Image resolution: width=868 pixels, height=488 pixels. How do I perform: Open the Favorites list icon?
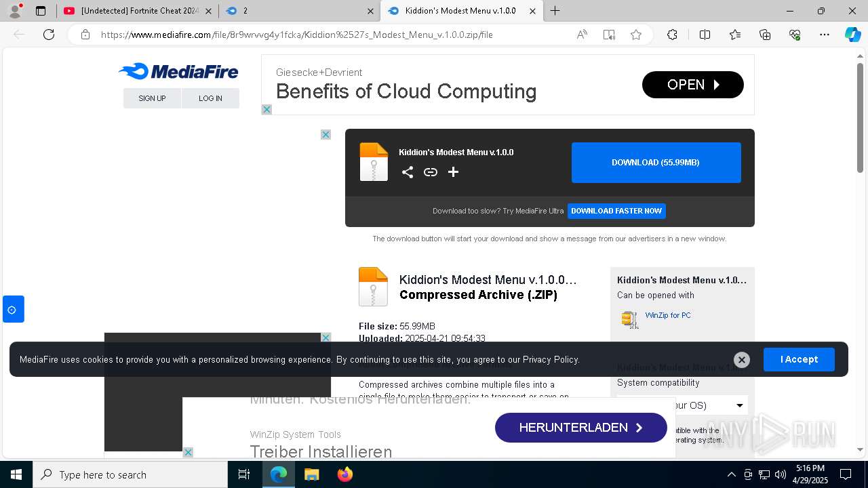(x=735, y=35)
